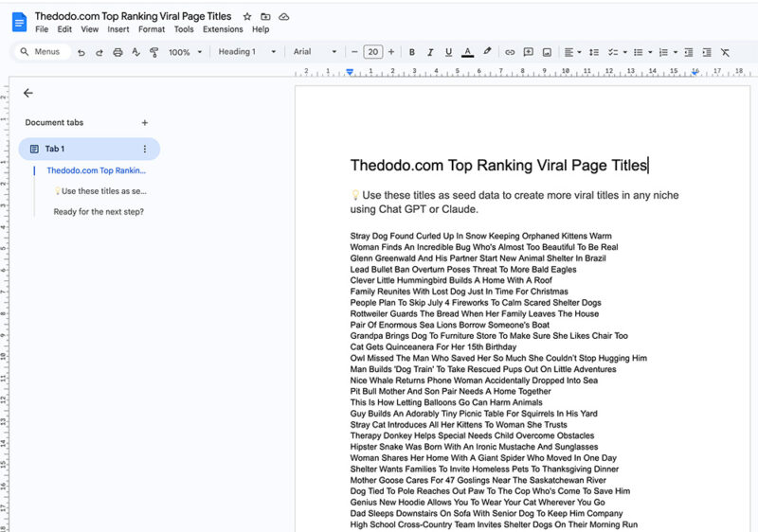Open the text color picker
This screenshot has width=758, height=532.
coord(468,52)
